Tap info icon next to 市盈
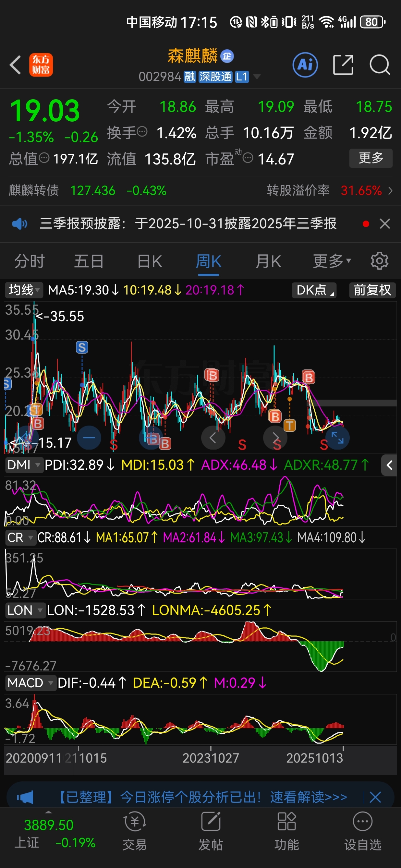Screen dimensions: 401x868 (248, 157)
